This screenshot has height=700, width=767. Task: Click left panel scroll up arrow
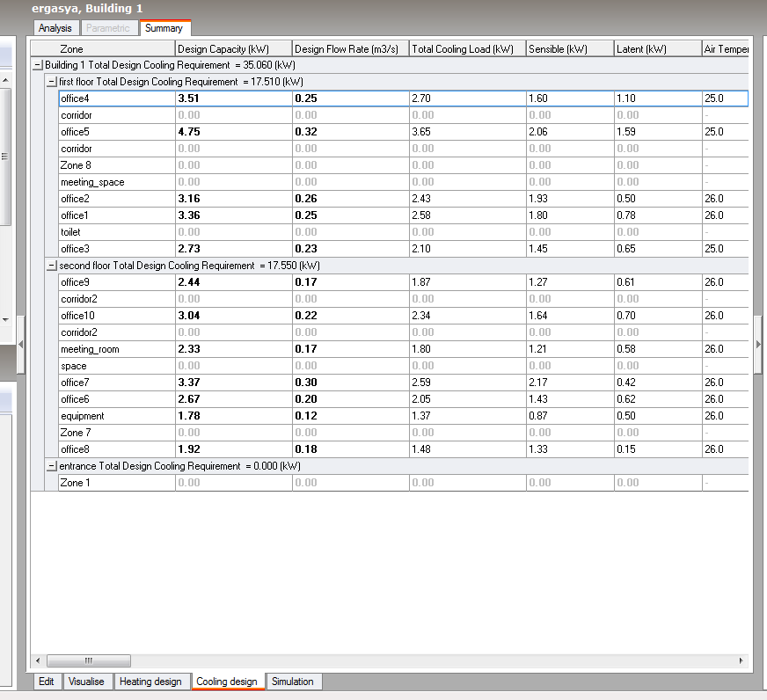click(x=5, y=80)
